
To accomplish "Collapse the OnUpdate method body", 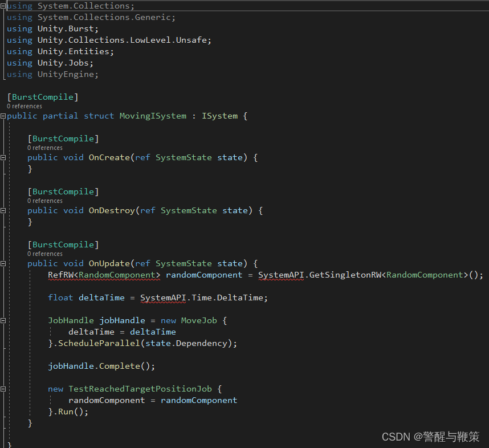I will (2, 263).
